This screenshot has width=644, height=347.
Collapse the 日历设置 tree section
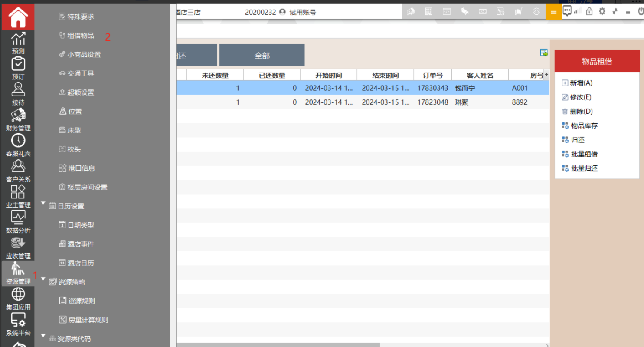(43, 203)
